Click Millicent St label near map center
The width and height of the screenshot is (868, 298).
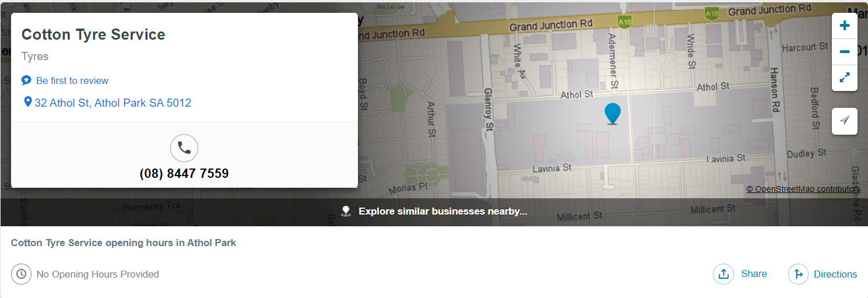pyautogui.click(x=581, y=217)
